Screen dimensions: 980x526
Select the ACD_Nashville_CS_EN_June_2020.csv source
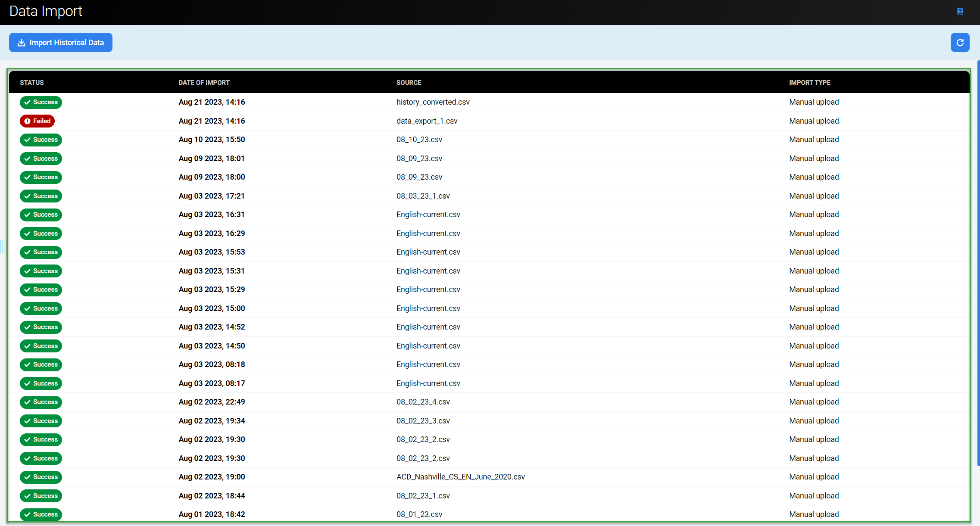click(460, 477)
